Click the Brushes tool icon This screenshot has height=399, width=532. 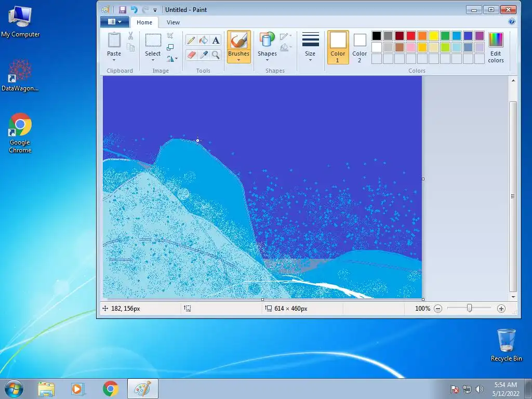pyautogui.click(x=238, y=41)
